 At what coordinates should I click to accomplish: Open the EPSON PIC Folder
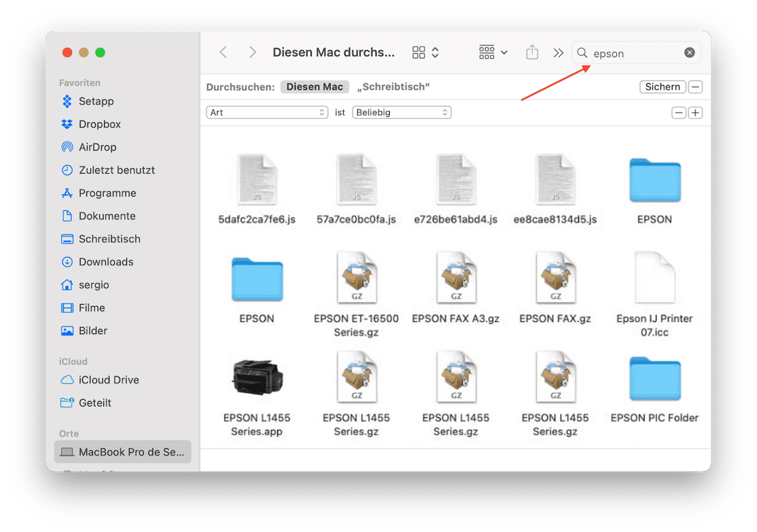[654, 378]
